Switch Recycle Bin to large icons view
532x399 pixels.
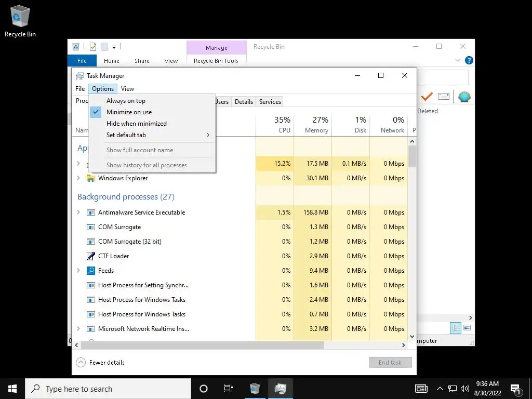pos(467,328)
